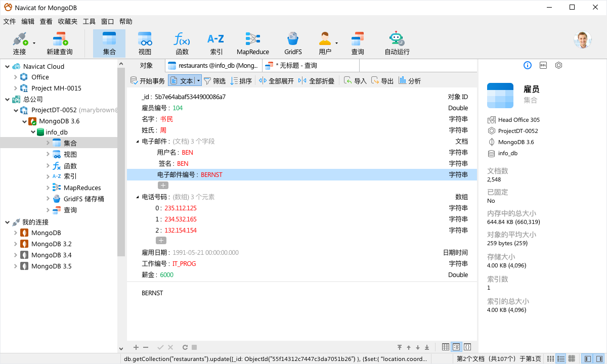The width and height of the screenshot is (607, 364).
Task: Open dropdown arrow next to 文本 button
Action: click(x=198, y=80)
